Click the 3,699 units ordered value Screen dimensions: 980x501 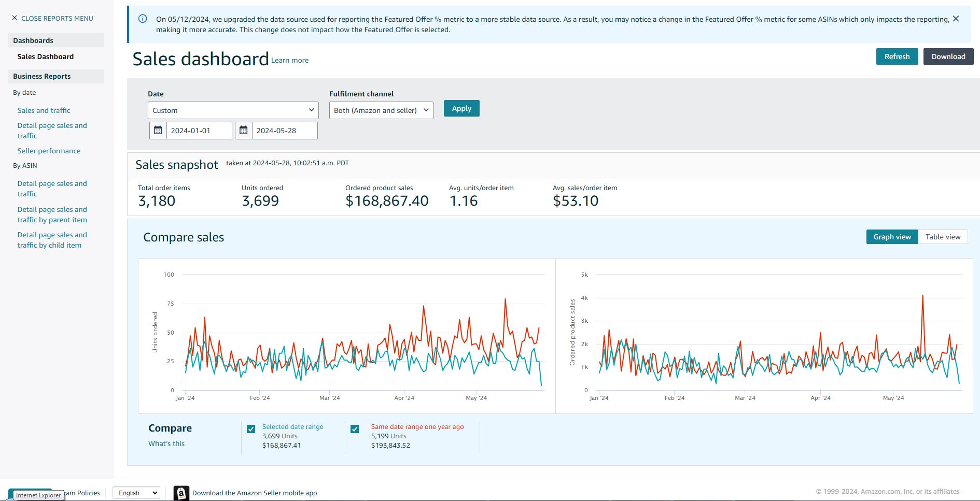click(x=260, y=201)
